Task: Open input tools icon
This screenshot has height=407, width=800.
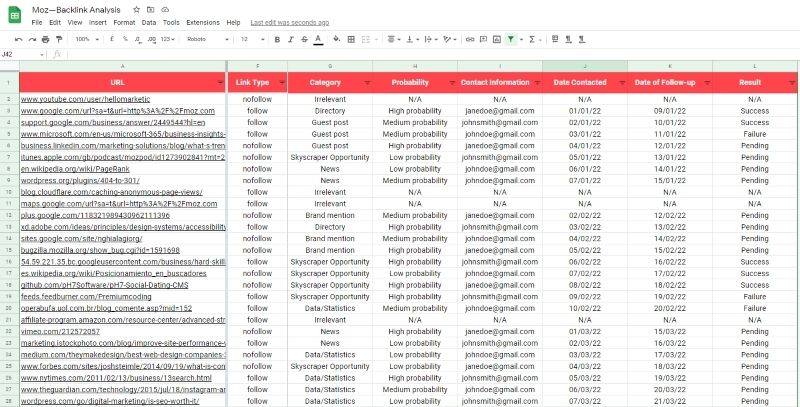Action: click(x=555, y=39)
